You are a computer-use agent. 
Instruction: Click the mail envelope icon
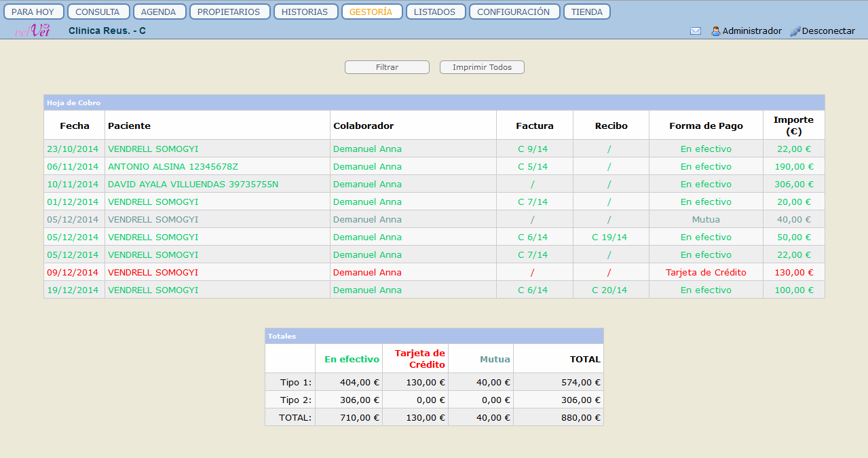[x=696, y=31]
